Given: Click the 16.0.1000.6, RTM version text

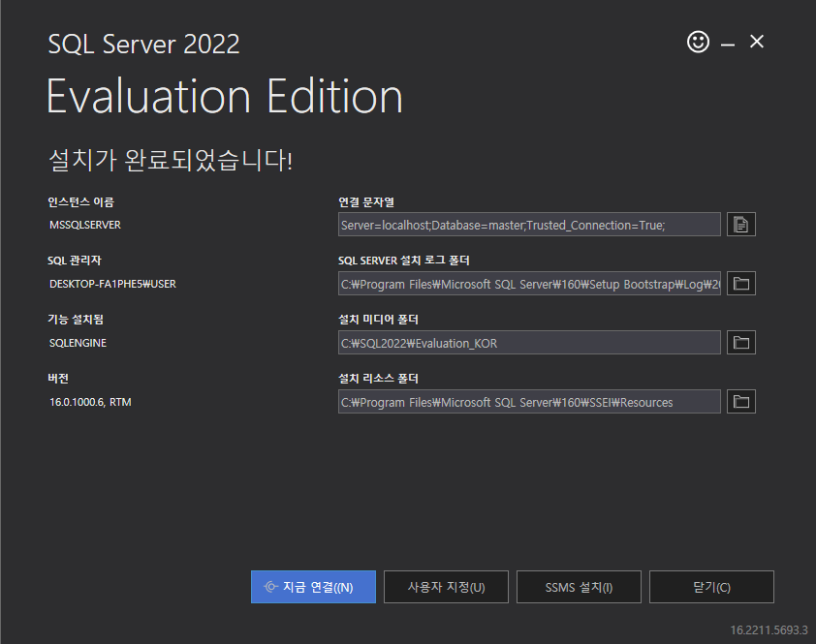Looking at the screenshot, I should pyautogui.click(x=90, y=402).
